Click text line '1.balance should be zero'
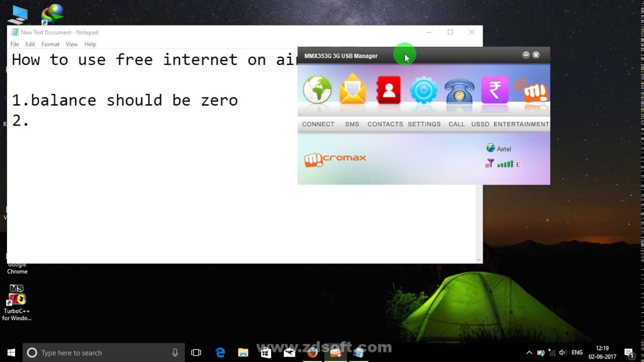Viewport: 644px width, 362px height. tap(125, 100)
